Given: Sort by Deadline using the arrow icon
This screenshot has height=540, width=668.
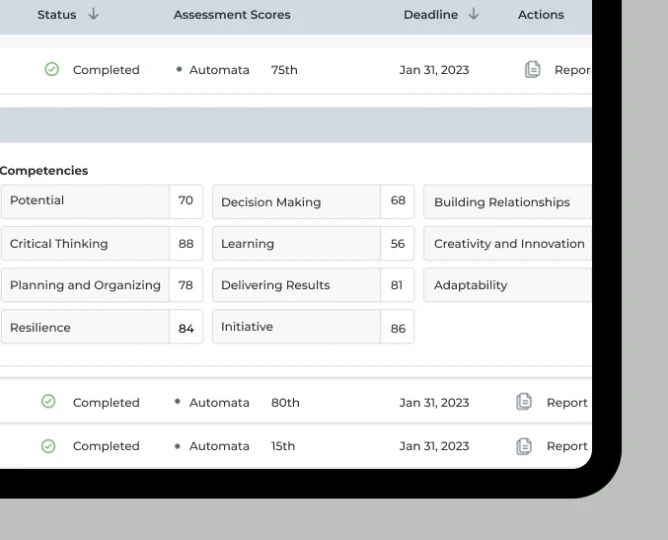Looking at the screenshot, I should click(x=473, y=15).
